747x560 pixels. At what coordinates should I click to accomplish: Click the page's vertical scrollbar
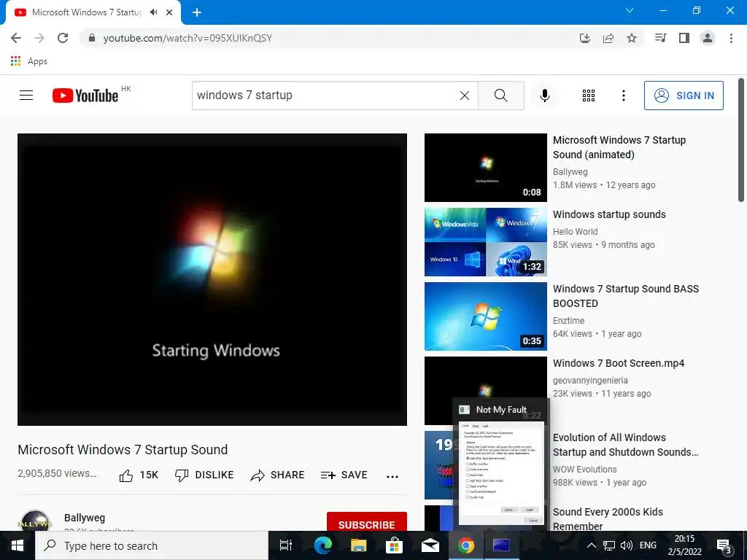coord(741,141)
